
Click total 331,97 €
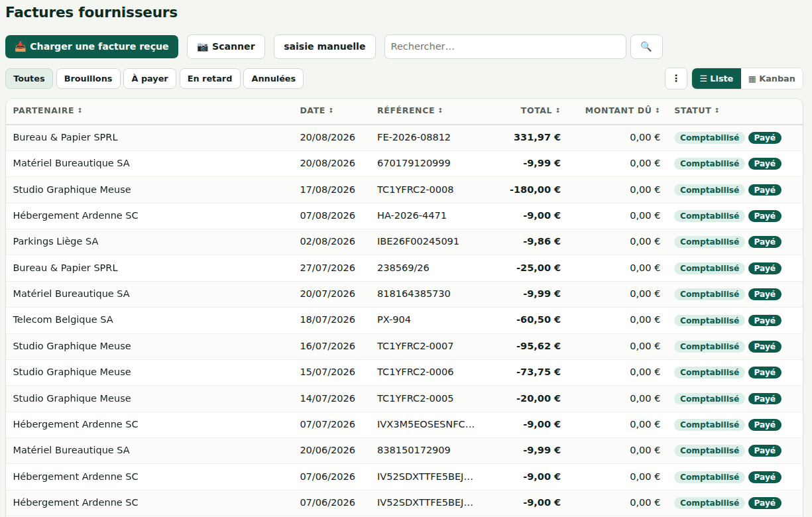pos(537,137)
